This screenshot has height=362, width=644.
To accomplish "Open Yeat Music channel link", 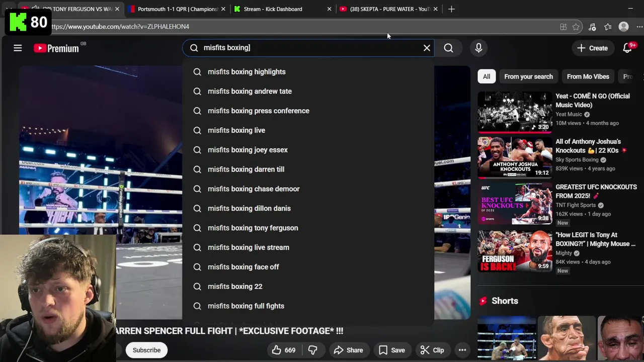I will pyautogui.click(x=569, y=115).
